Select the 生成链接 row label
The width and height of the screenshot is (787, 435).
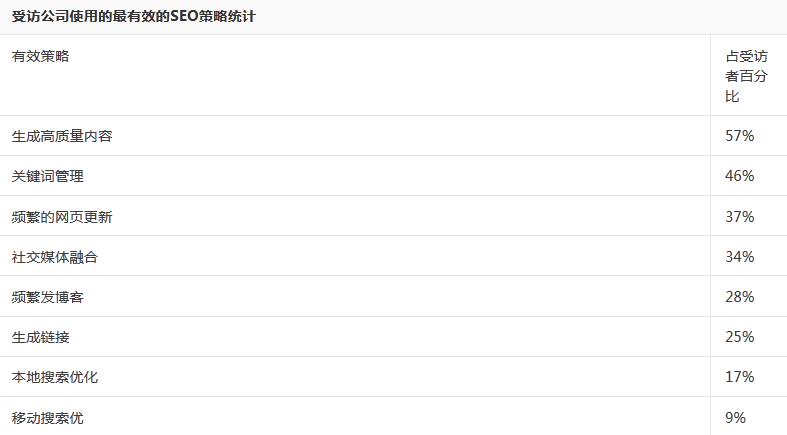tap(40, 337)
